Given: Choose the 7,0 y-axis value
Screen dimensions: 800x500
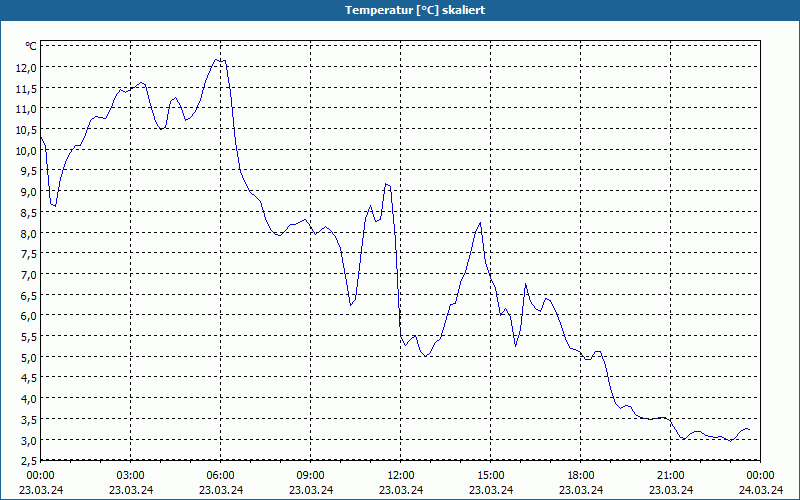Looking at the screenshot, I should pos(31,275).
